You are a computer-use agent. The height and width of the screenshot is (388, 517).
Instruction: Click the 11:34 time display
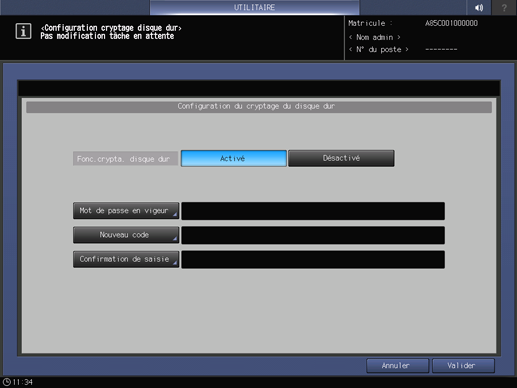[23, 382]
